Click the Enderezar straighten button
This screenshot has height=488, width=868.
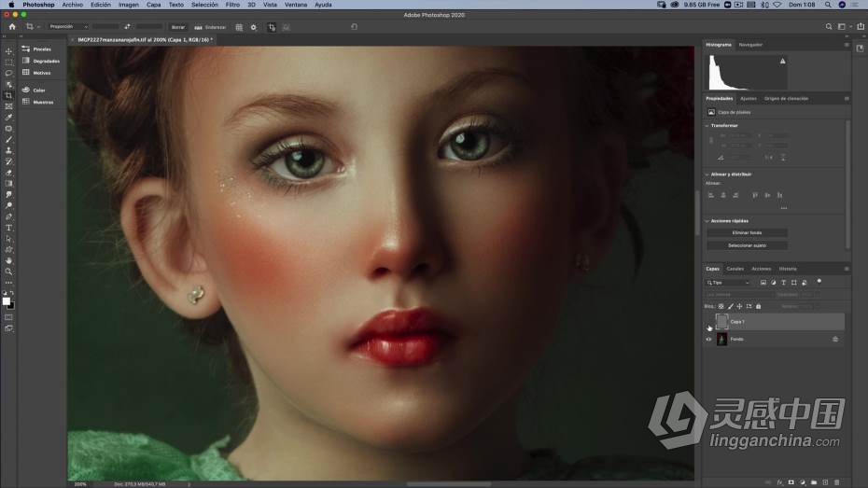pos(210,27)
